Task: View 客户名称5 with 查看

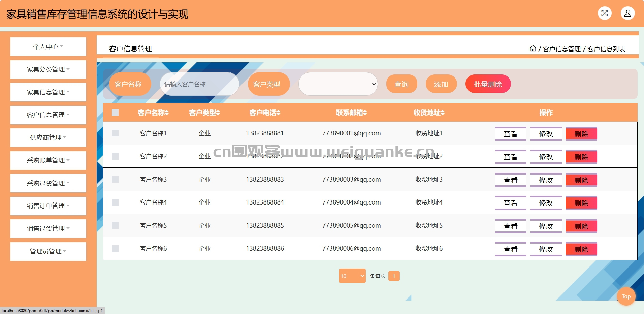Action: coord(511,226)
